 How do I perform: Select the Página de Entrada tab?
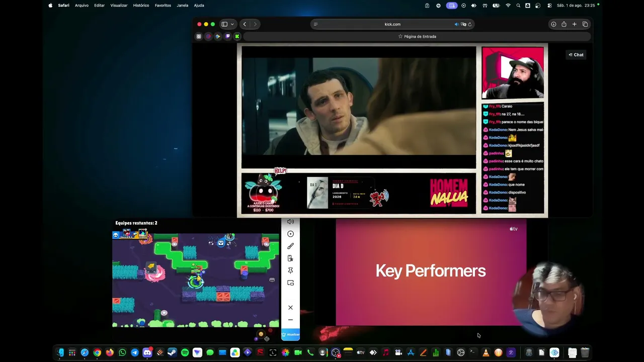coord(417,36)
